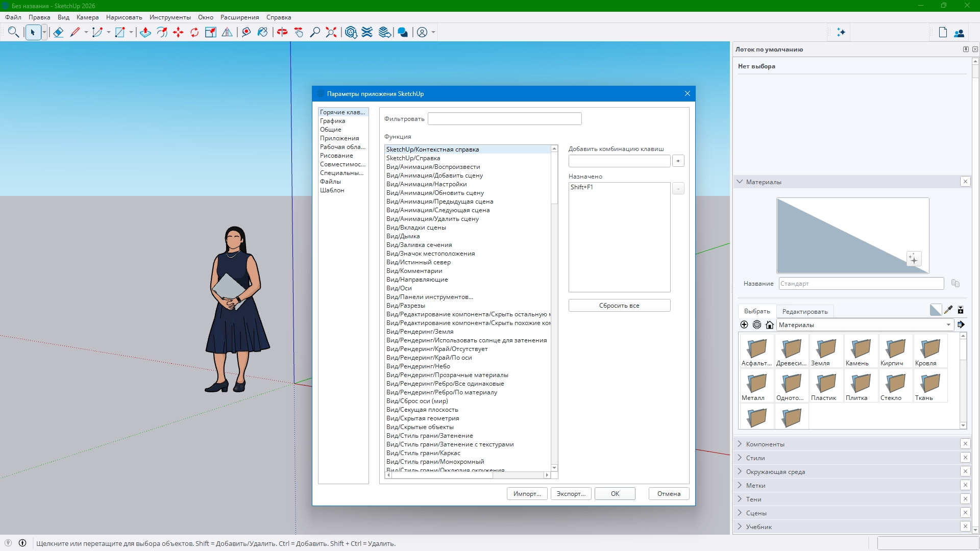Select the Eraser tool in toolbar
Screen dimensions: 980x551
point(58,33)
